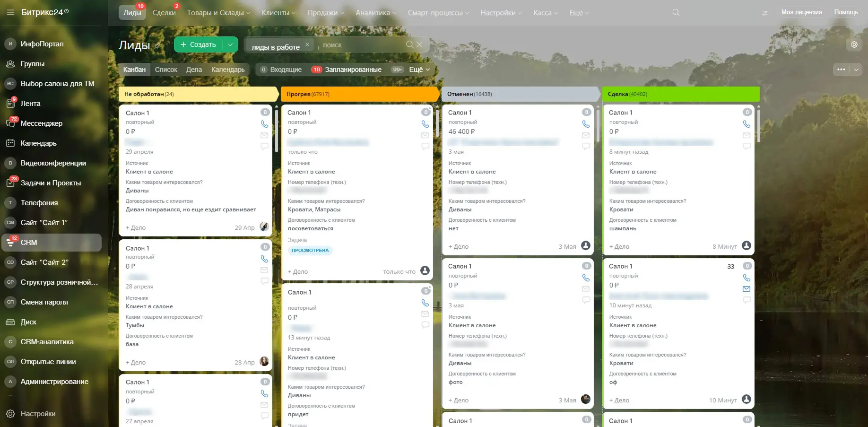Screen dimensions: 868x427
Task: Expand the Смарт-процессы menu
Action: (438, 13)
